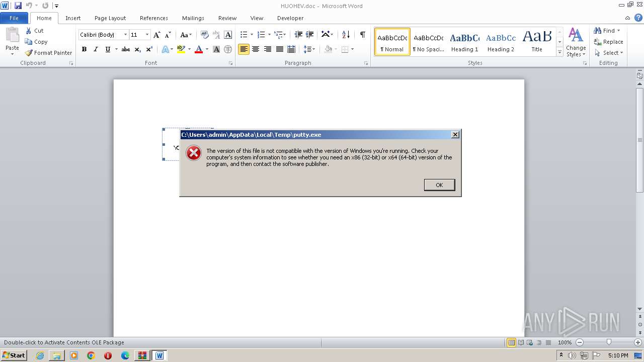Apply the Title style
644x362 pixels.
537,42
